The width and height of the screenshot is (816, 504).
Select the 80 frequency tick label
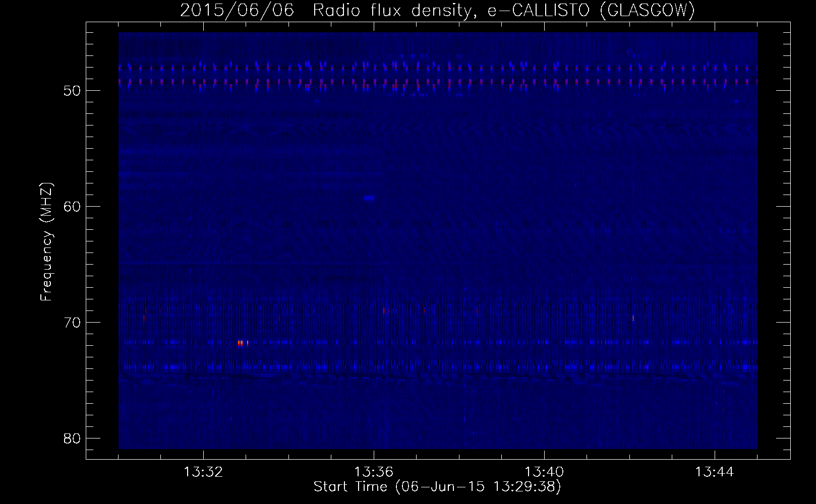(72, 438)
